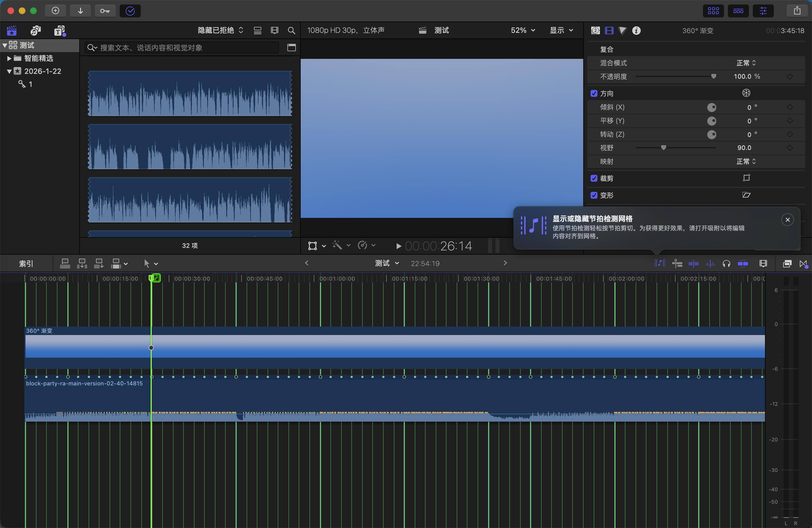812x528 pixels.
Task: Open the 隐藏已拒绝 filter menu
Action: click(x=220, y=30)
